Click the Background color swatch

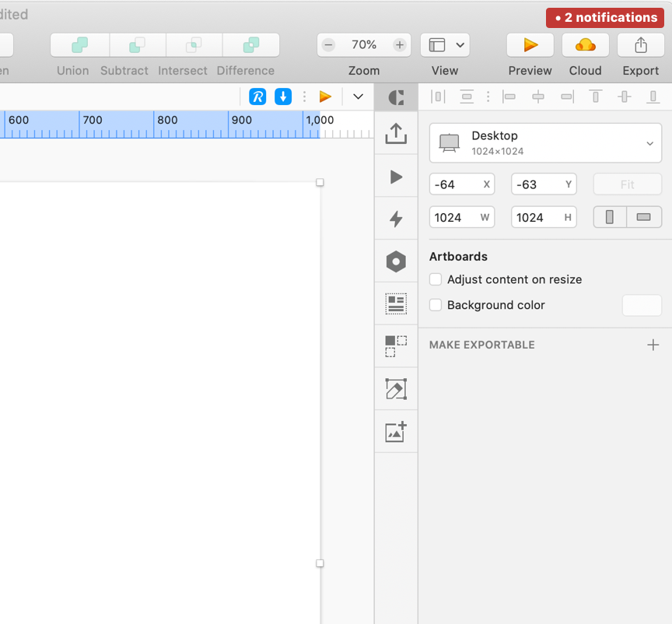[642, 305]
